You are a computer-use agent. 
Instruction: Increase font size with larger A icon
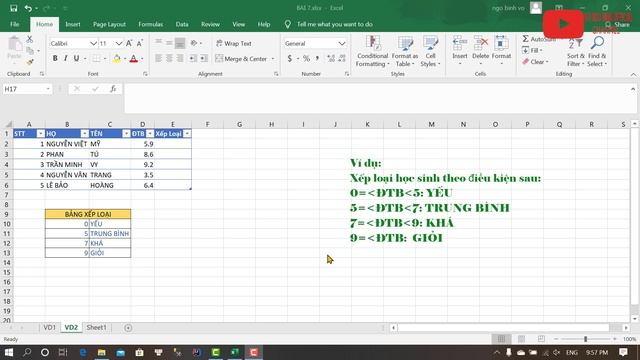(x=129, y=43)
